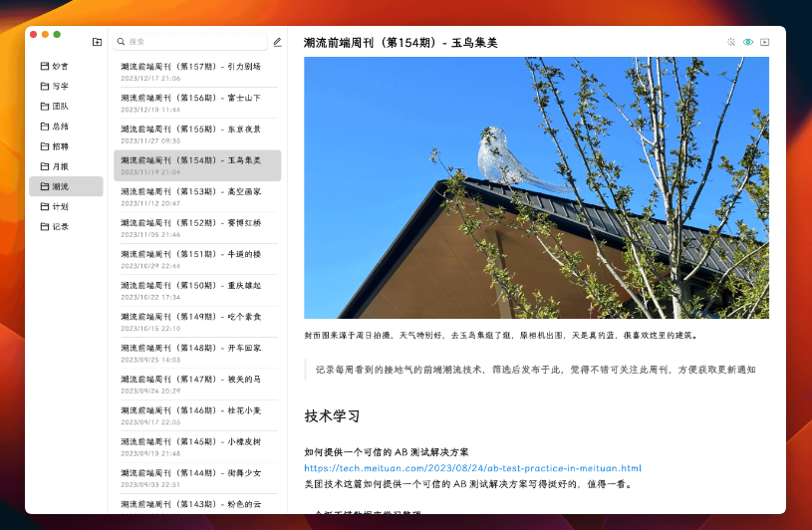The height and width of the screenshot is (530, 812).
Task: Open the 写字 folder
Action: (66, 86)
